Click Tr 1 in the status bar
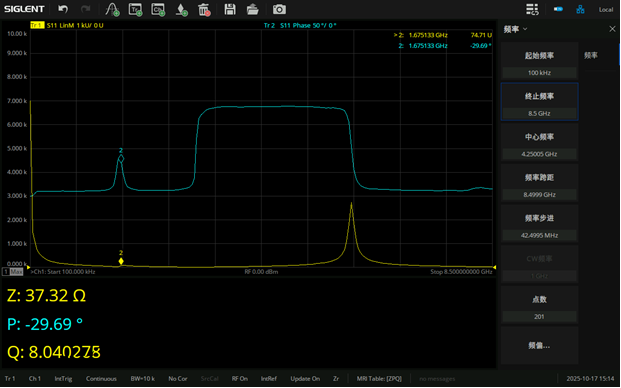This screenshot has height=388, width=621. coord(10,378)
